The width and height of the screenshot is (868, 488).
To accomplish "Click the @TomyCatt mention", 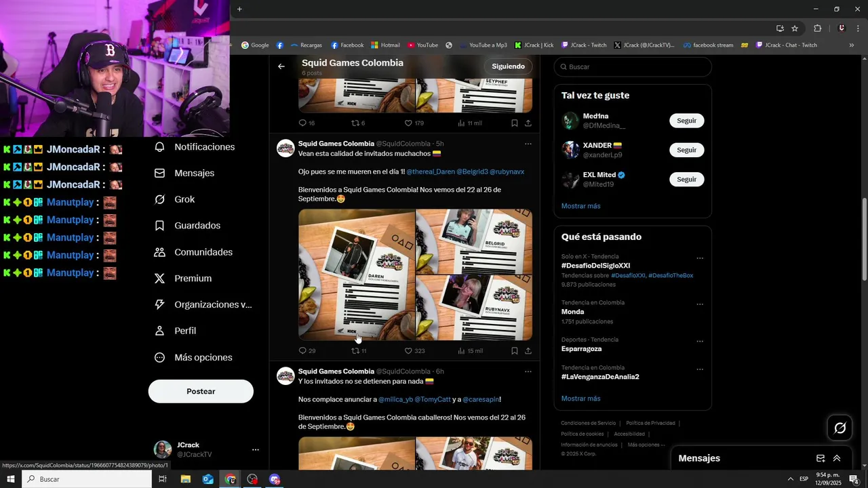I will tap(432, 400).
